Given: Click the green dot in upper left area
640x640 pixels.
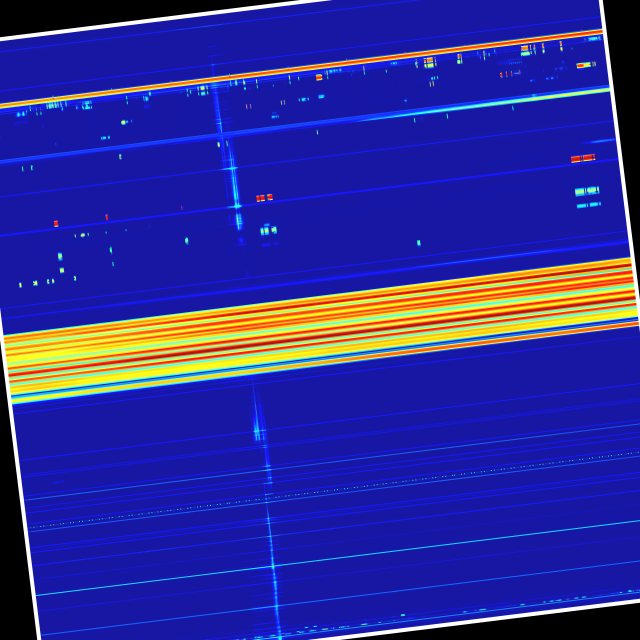Looking at the screenshot, I should click(x=124, y=122).
